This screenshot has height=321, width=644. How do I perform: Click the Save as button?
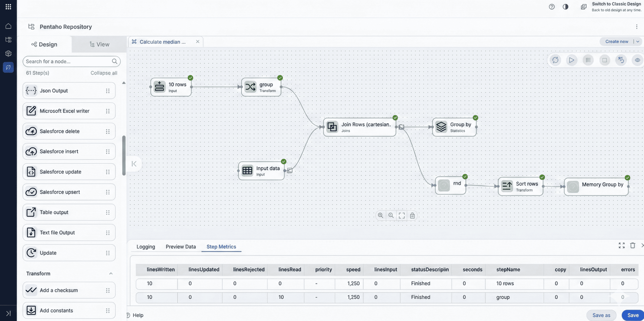601,315
